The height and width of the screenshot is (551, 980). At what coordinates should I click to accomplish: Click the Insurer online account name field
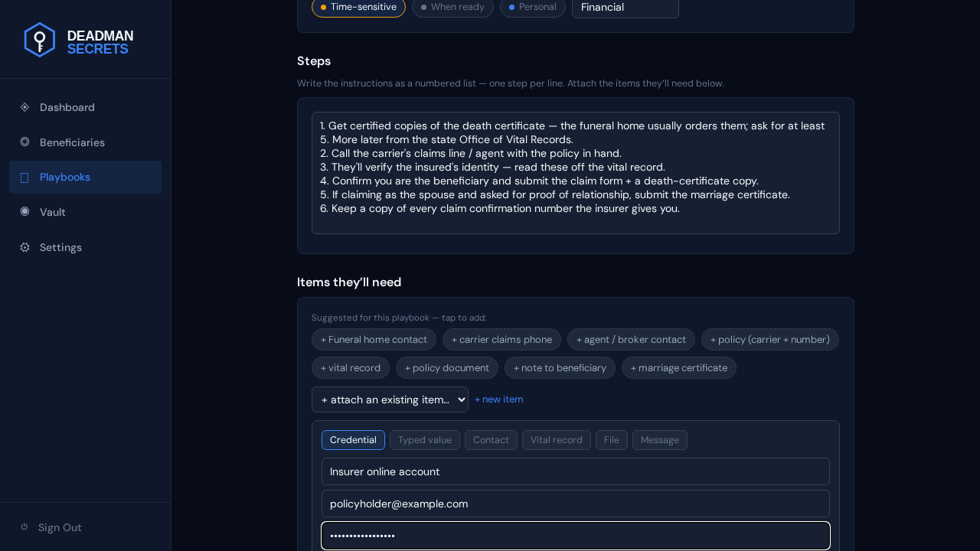click(x=576, y=471)
